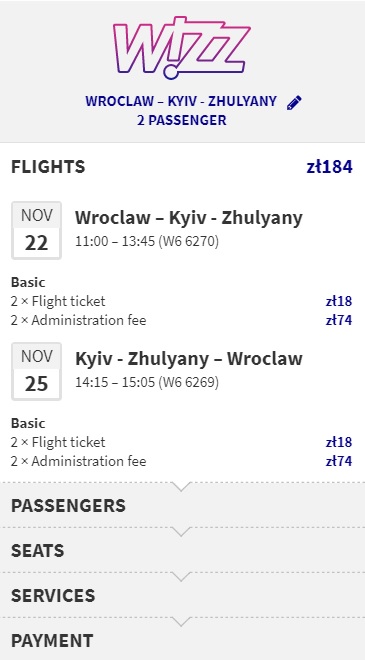Click the return flight W6 6269 time details

(147, 383)
